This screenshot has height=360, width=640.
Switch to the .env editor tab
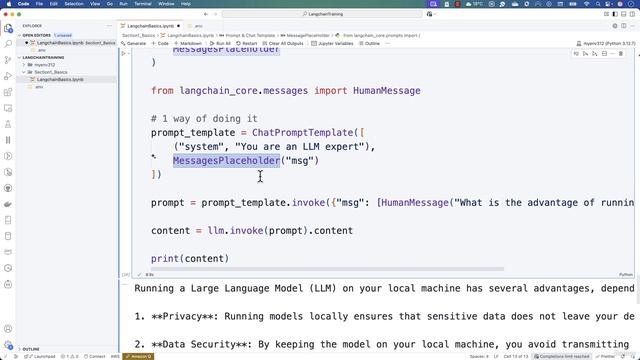point(198,26)
